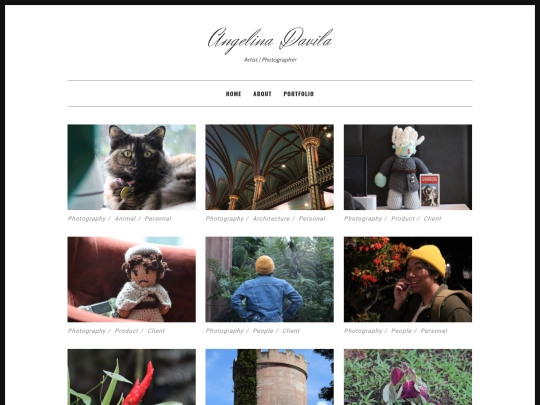Click Product tag under red couch doll
Screen dimensions: 540x405
126,331
